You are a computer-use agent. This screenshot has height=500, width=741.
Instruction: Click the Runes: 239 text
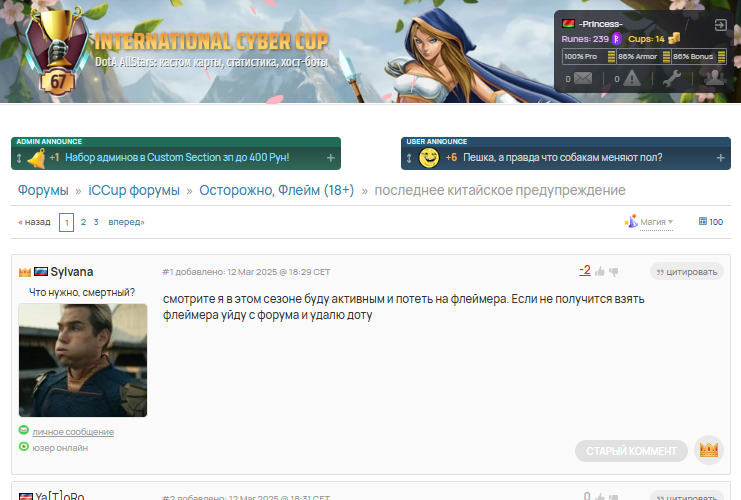tap(585, 39)
